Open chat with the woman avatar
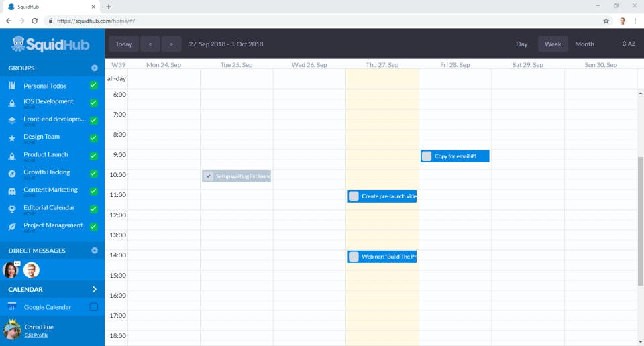 (x=10, y=270)
